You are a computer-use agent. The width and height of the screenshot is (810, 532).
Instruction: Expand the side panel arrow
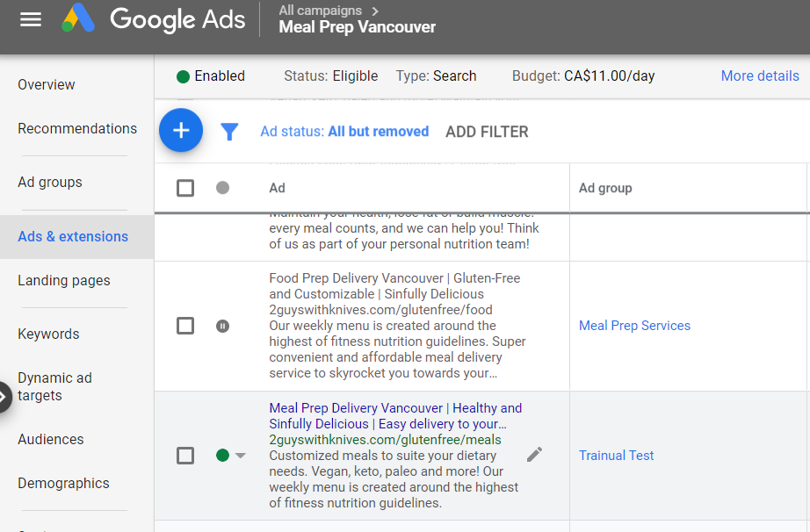[5, 396]
